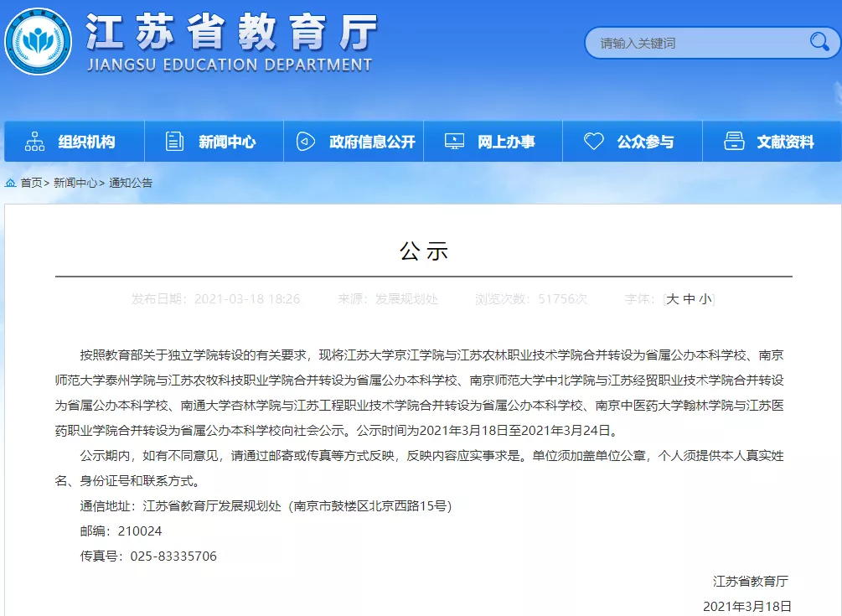
Task: Open the 通知公告 breadcrumb link
Action: tap(131, 183)
